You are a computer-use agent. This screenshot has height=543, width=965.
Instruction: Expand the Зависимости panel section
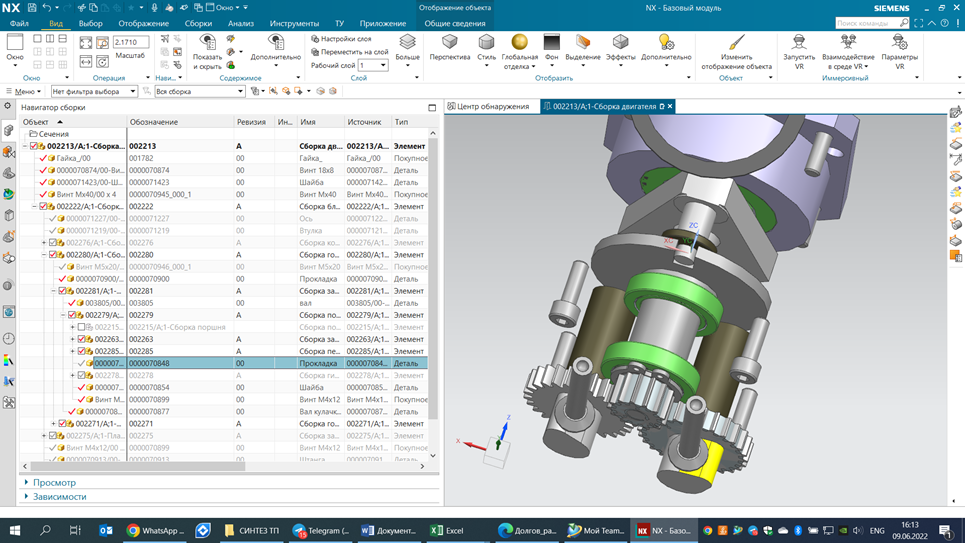pos(59,496)
